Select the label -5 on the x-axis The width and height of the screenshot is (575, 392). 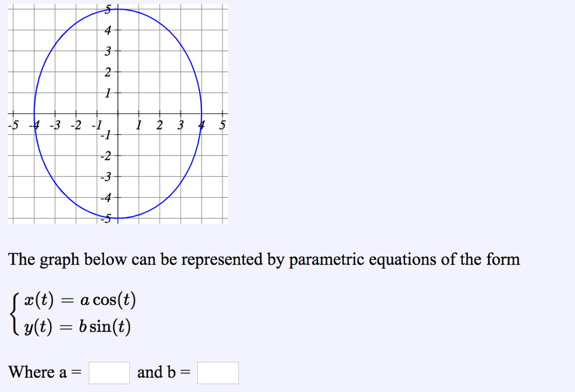[13, 125]
